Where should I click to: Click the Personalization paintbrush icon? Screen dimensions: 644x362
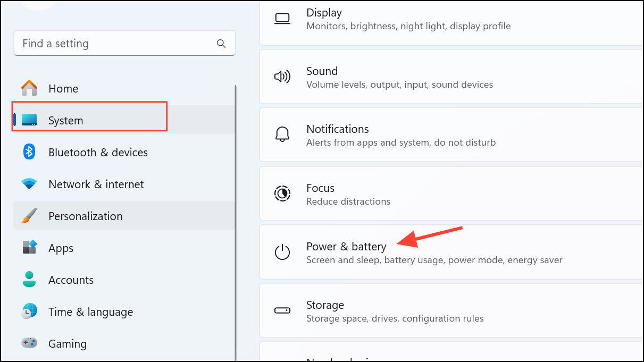(x=29, y=216)
